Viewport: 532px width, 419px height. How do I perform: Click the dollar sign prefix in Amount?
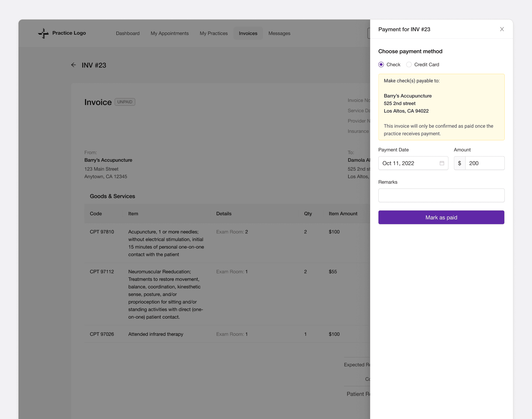click(460, 163)
